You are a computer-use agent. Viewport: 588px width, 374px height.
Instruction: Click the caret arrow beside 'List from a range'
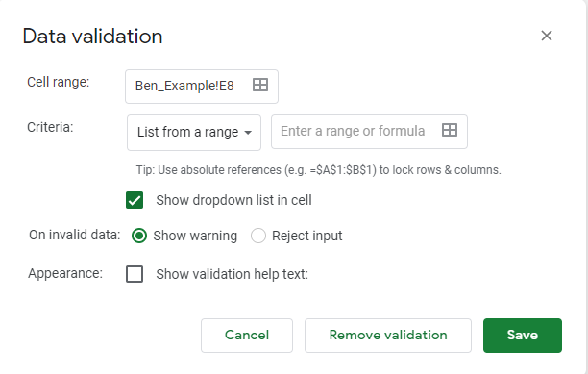pyautogui.click(x=248, y=133)
